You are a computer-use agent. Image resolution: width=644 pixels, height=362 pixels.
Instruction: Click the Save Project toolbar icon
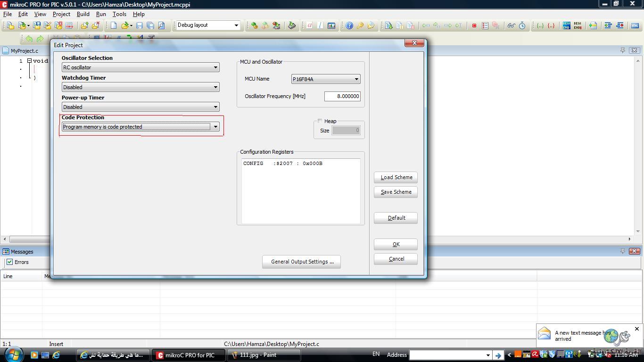pos(36,25)
